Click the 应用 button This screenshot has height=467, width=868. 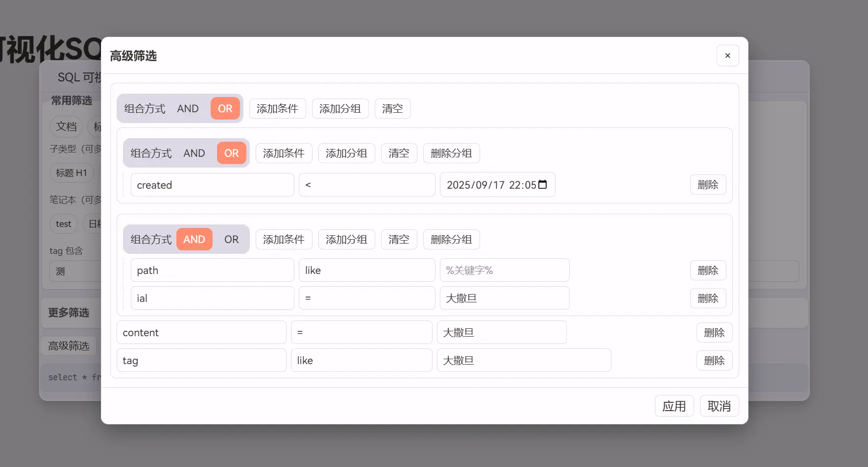(x=674, y=406)
